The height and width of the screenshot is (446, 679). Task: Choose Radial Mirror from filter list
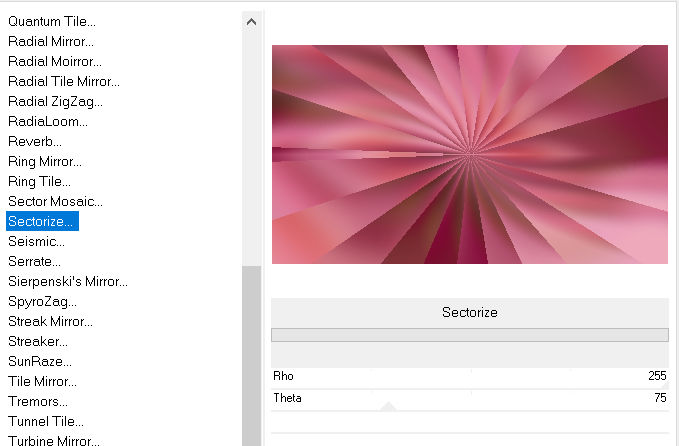click(51, 41)
